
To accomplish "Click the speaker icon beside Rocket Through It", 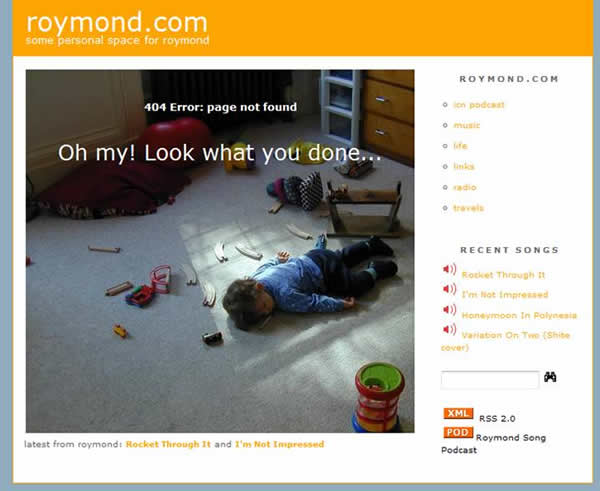I will (x=449, y=269).
